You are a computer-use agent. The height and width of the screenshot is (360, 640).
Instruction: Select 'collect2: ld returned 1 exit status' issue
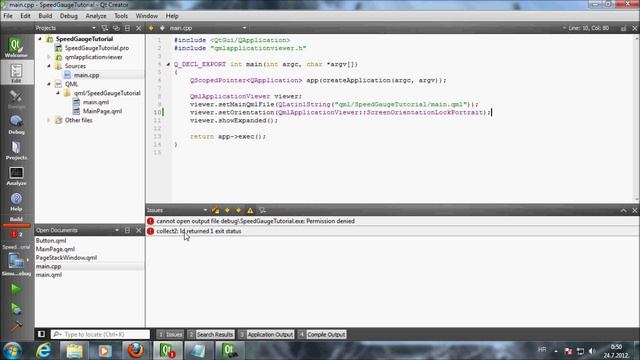(392, 231)
